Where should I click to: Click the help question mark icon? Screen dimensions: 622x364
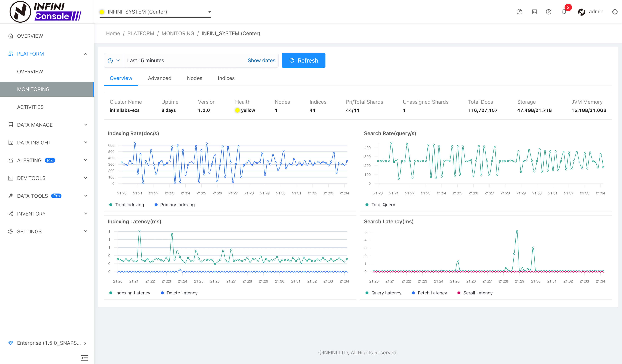pyautogui.click(x=548, y=12)
